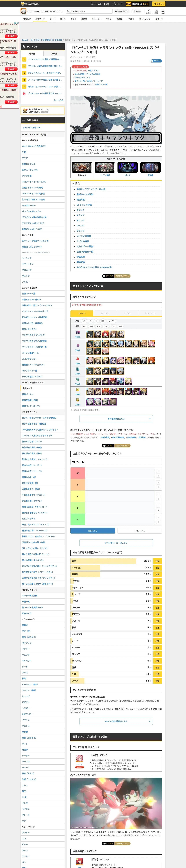The width and height of the screenshot is (186, 868).
Task: Click the ZZZ game thumbnail icon beside site title
Action: pos(23,11)
